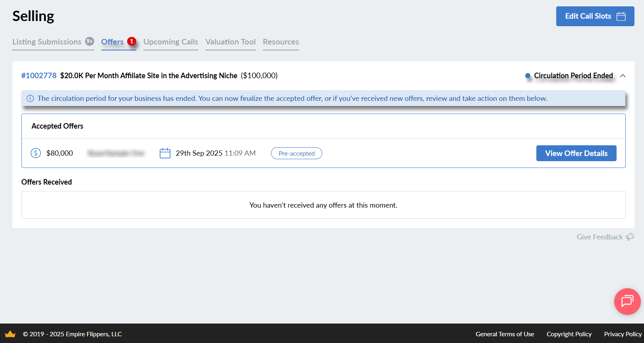Open the Listing Submissions tab

tap(47, 42)
